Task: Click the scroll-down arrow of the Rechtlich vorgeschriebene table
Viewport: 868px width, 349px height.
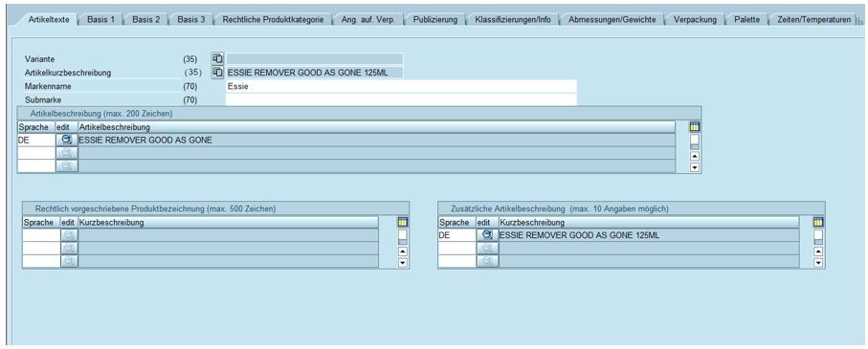Action: (x=403, y=262)
